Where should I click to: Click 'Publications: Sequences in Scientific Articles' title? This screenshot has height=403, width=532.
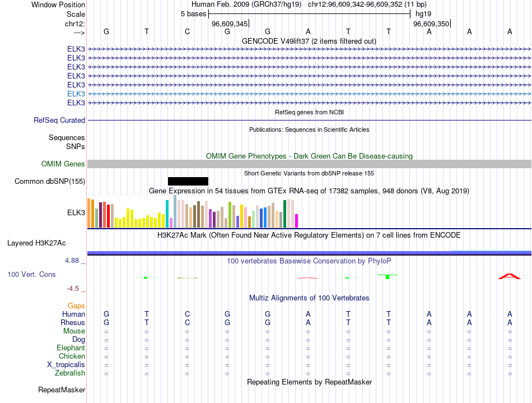pos(309,129)
